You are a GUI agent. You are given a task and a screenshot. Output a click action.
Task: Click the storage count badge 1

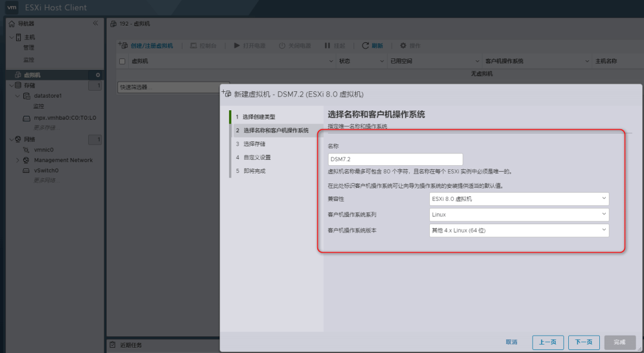95,85
